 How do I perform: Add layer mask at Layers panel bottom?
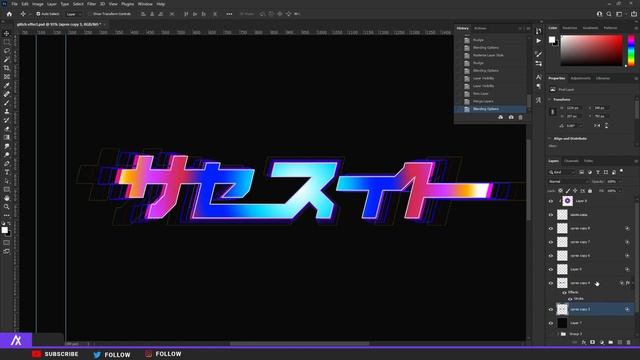coord(592,342)
